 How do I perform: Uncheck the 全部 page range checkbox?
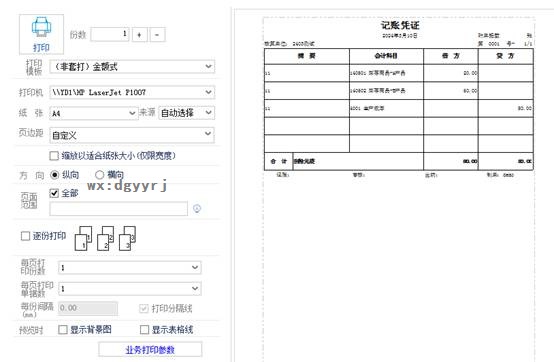54,193
